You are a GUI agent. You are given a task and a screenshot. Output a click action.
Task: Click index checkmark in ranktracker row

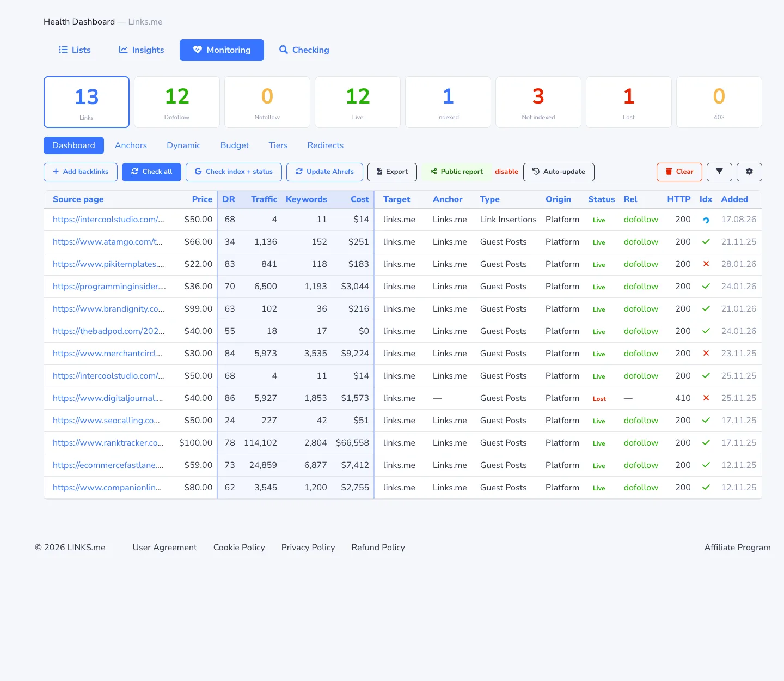(706, 442)
